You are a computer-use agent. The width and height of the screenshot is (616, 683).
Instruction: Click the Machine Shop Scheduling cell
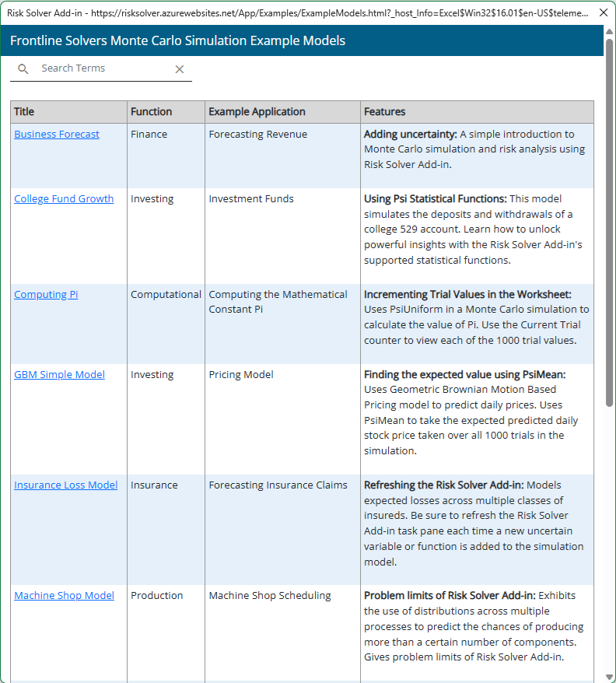(269, 595)
